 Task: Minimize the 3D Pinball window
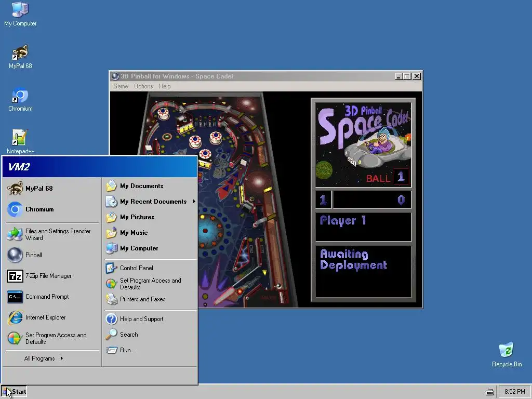[x=398, y=76]
